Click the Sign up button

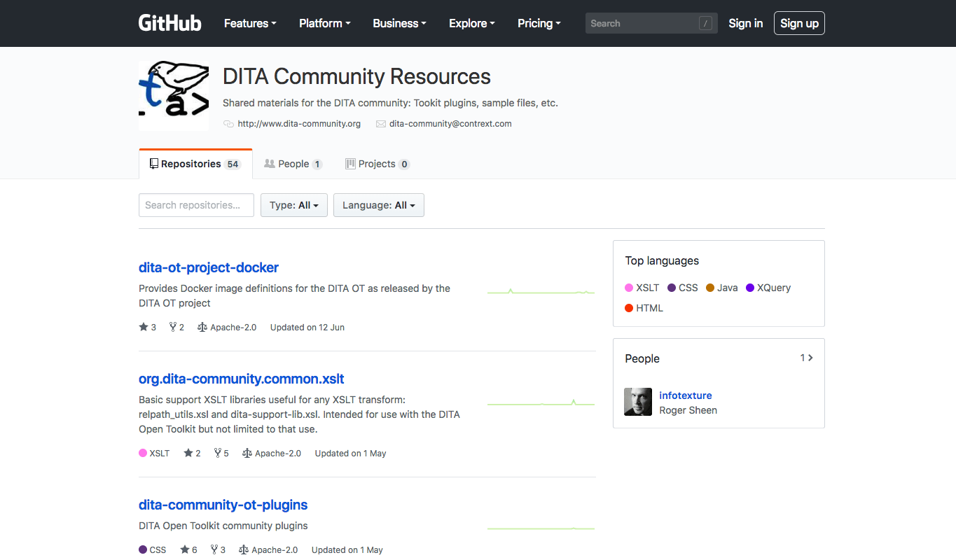[799, 22]
